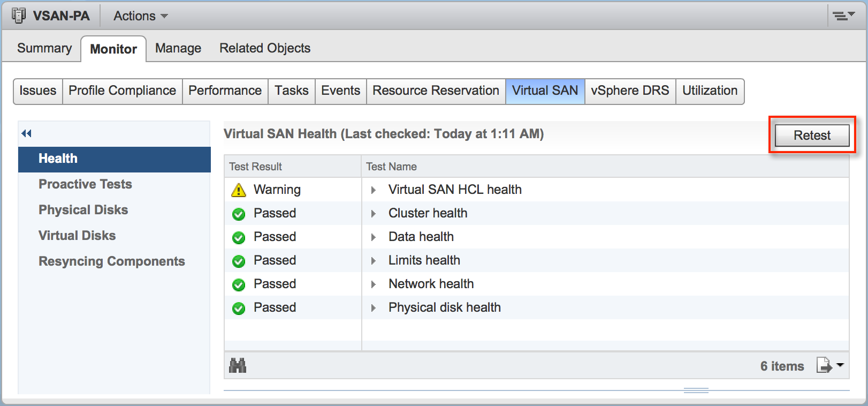
Task: Select the 'Virtual SAN HCL health' text
Action: (x=455, y=190)
